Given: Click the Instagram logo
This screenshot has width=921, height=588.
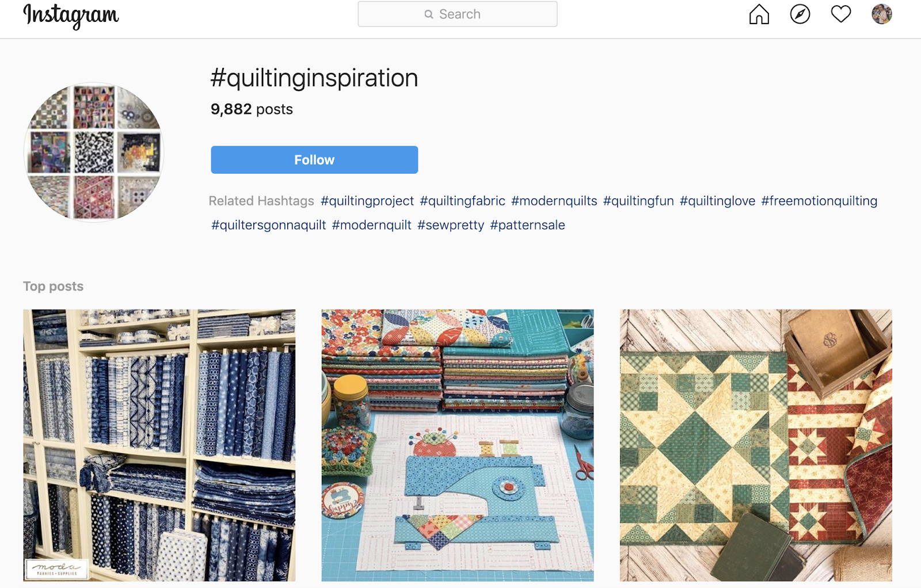Looking at the screenshot, I should [71, 16].
